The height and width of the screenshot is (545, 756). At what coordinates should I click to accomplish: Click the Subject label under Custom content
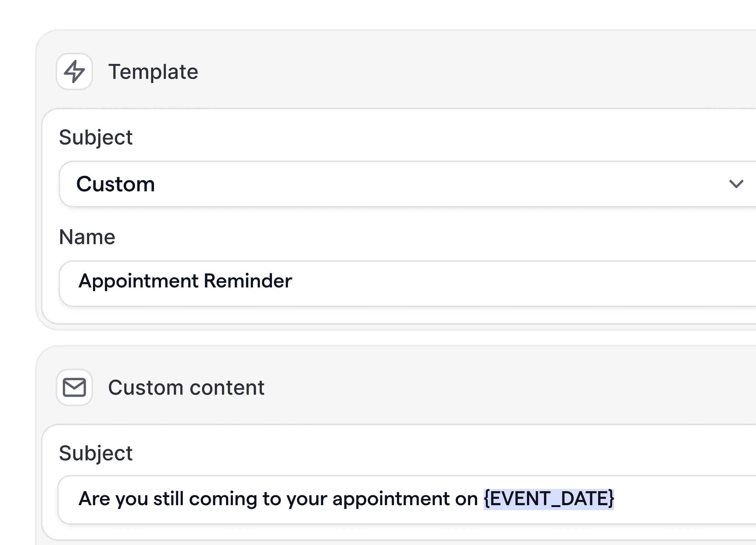pyautogui.click(x=96, y=453)
